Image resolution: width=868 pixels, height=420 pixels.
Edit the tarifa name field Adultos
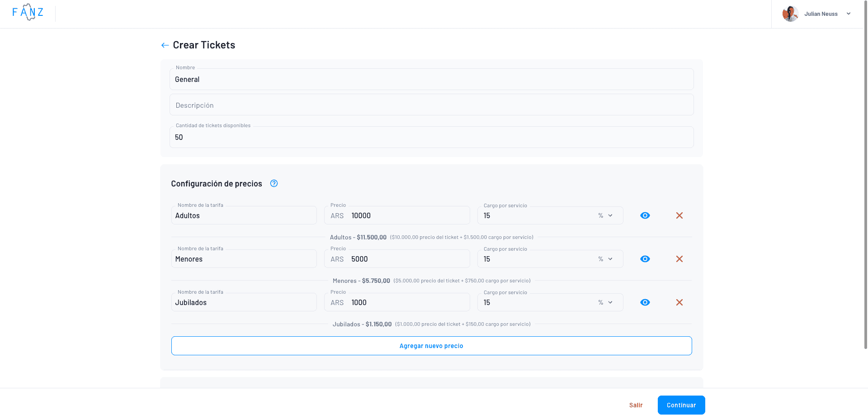[x=244, y=215]
